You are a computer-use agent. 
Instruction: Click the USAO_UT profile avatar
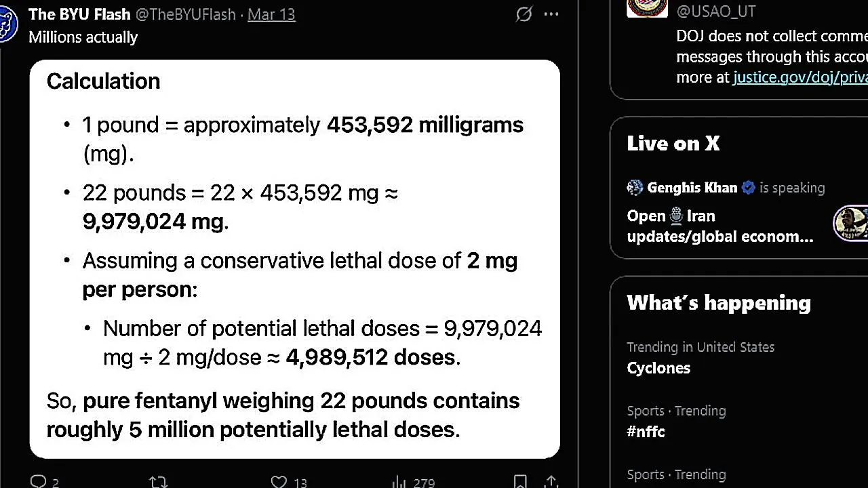647,7
